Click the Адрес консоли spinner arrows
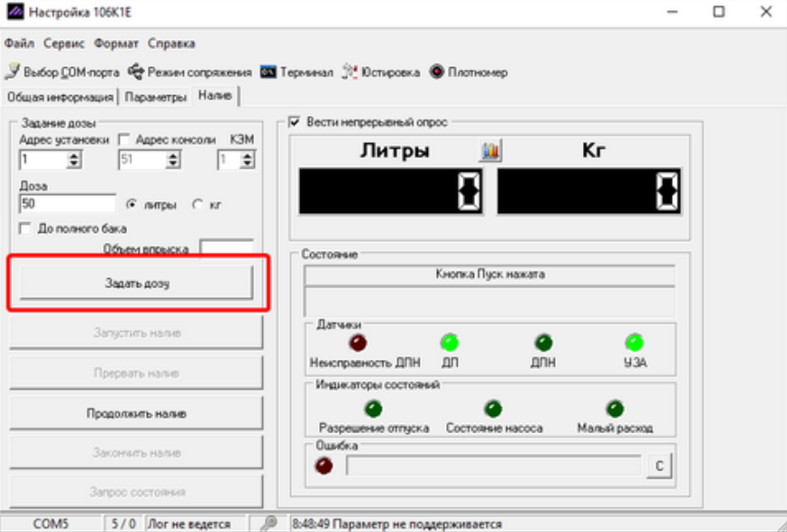 pyautogui.click(x=172, y=160)
